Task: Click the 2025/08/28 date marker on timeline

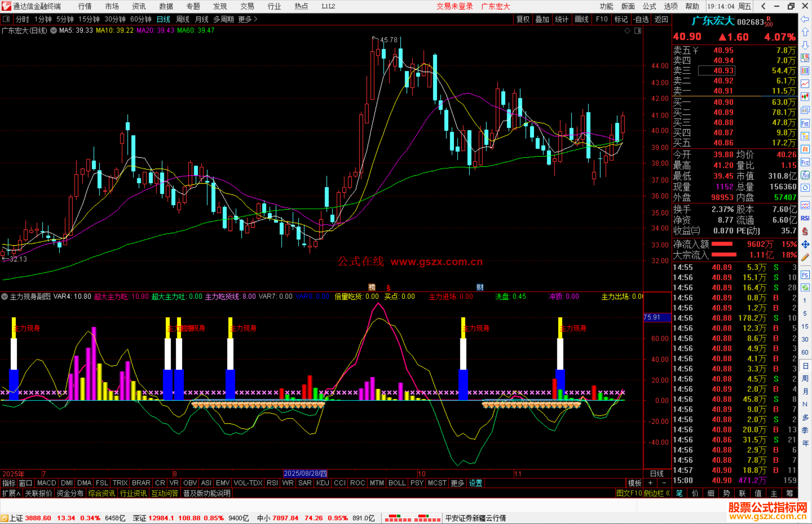Action: pyautogui.click(x=305, y=474)
